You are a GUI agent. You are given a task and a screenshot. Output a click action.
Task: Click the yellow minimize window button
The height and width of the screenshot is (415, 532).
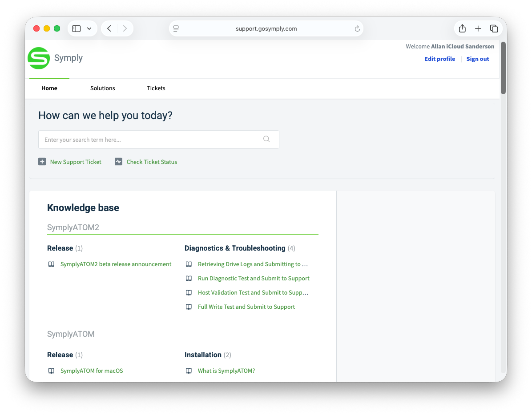pyautogui.click(x=47, y=28)
